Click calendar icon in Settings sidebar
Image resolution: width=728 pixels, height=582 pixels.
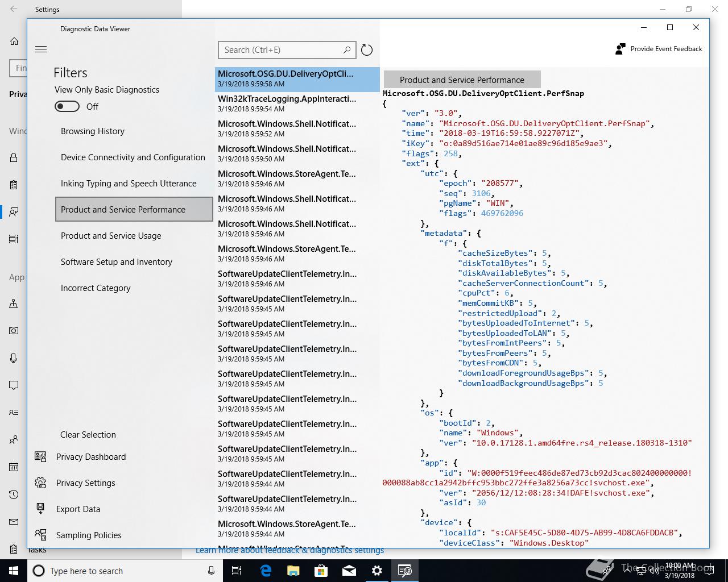click(x=14, y=467)
